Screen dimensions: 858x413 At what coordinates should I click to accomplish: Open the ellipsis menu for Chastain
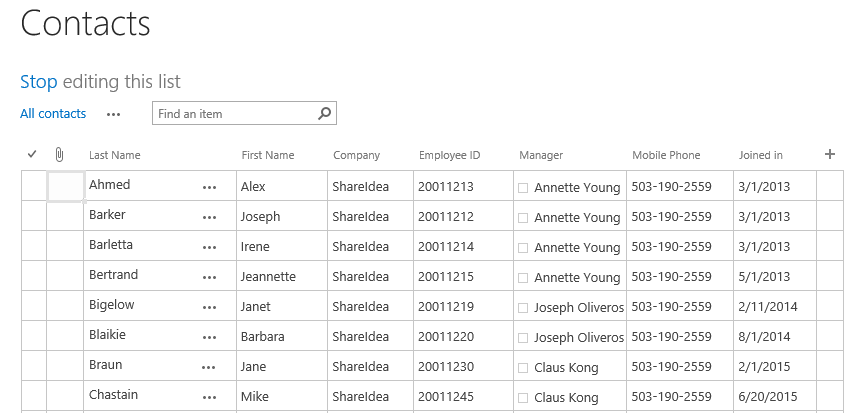tap(209, 397)
